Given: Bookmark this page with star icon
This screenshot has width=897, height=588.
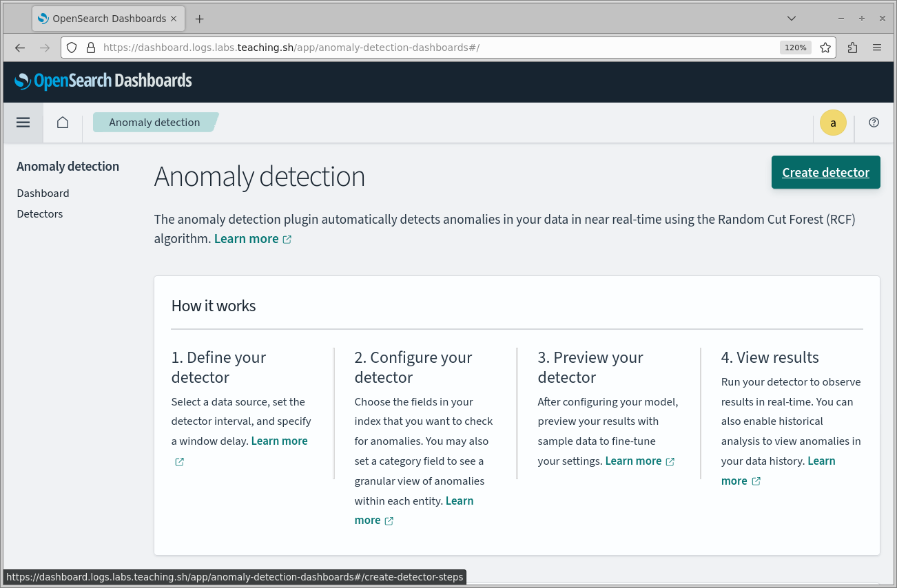Looking at the screenshot, I should click(825, 48).
